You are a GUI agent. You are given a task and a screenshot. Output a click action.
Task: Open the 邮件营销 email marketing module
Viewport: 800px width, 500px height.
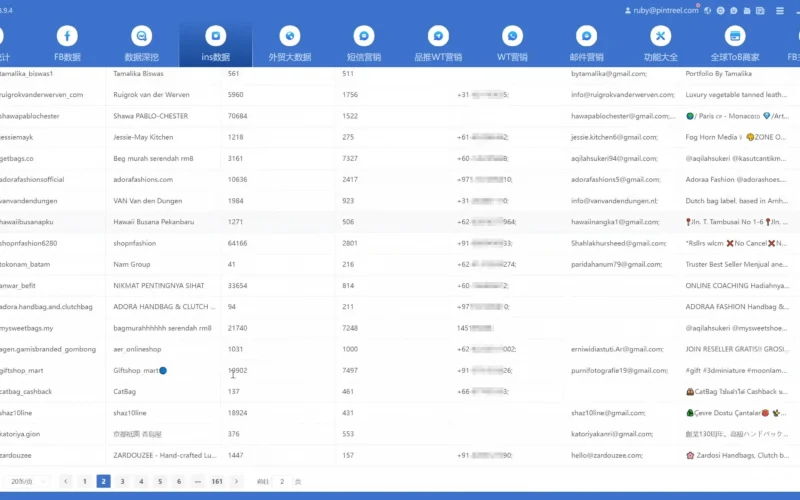point(587,44)
